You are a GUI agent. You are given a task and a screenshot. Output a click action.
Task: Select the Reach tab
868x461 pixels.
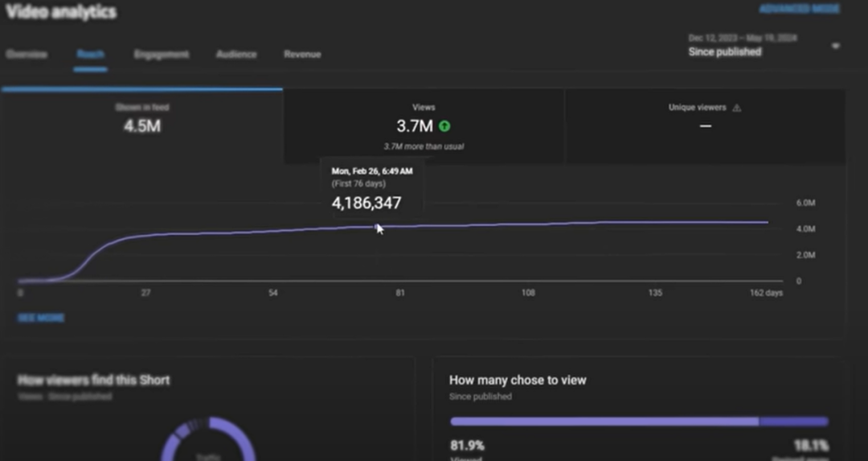pyautogui.click(x=90, y=55)
